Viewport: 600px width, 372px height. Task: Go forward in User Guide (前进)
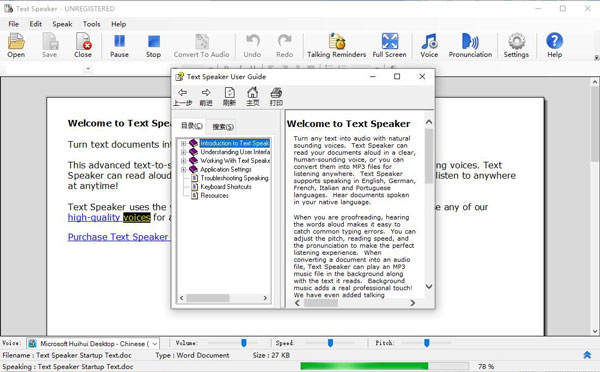206,97
